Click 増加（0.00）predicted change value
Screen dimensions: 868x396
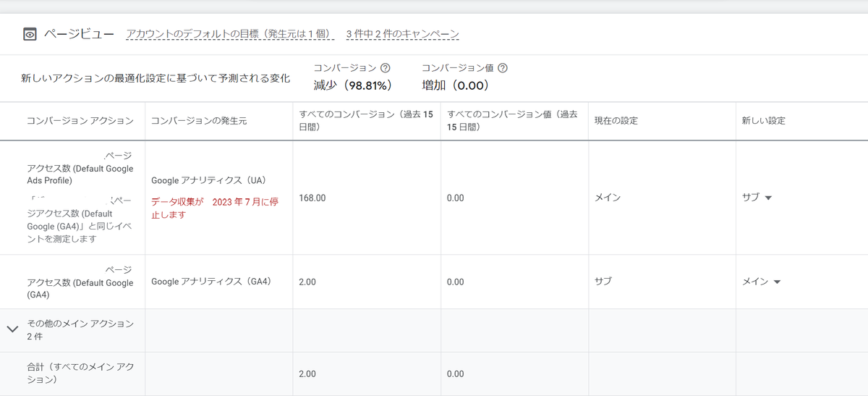click(456, 85)
